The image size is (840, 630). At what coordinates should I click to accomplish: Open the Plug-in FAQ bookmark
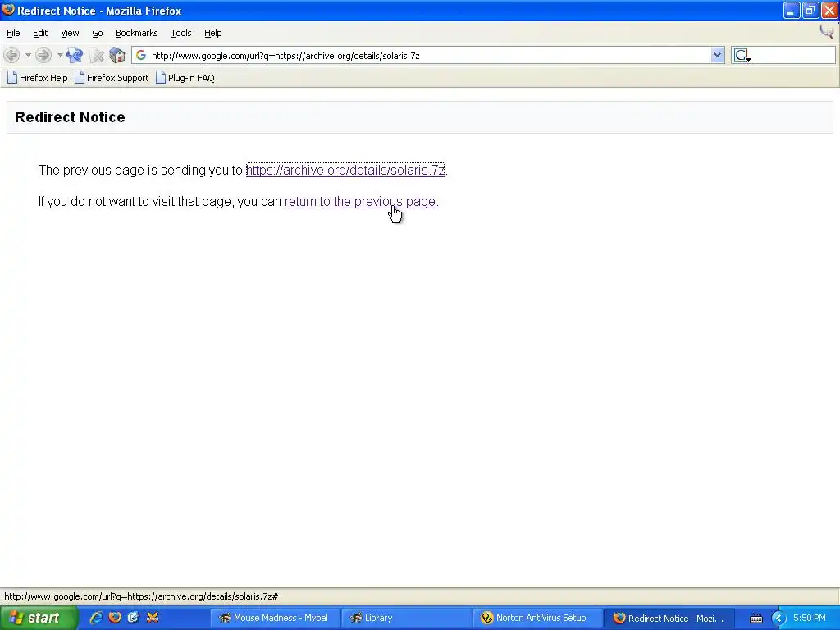coord(185,78)
